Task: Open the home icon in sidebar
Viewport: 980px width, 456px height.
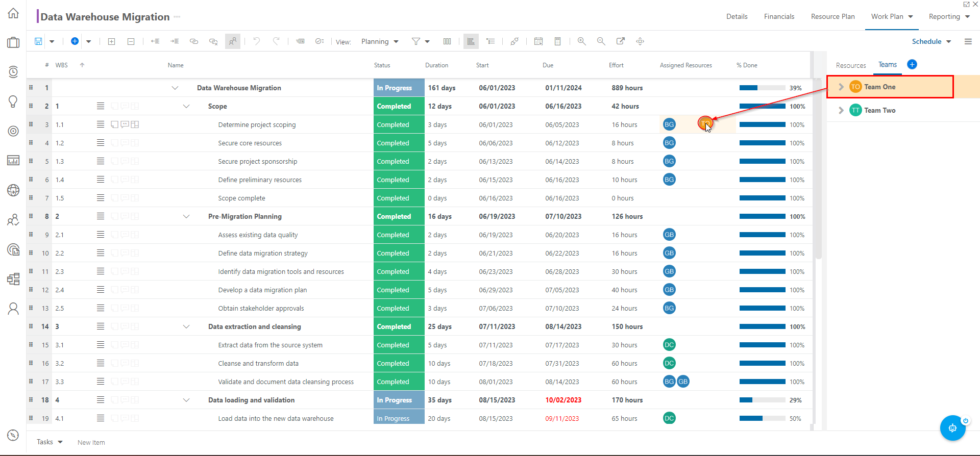Action: point(13,13)
